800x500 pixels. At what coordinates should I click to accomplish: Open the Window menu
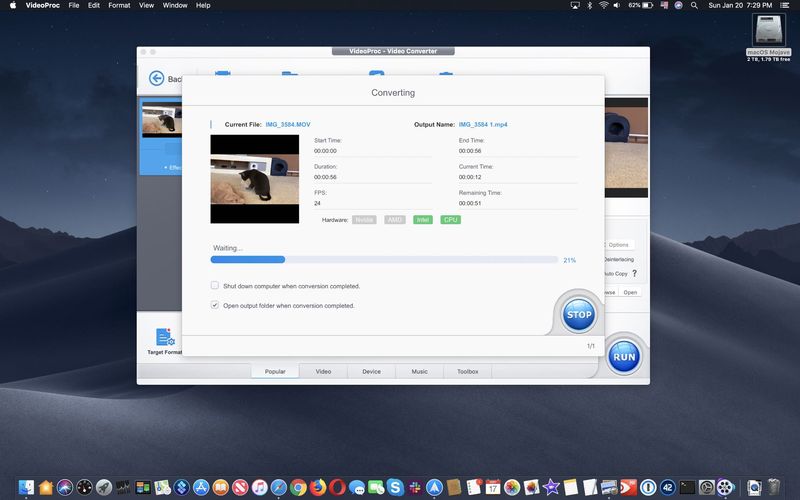pyautogui.click(x=175, y=5)
